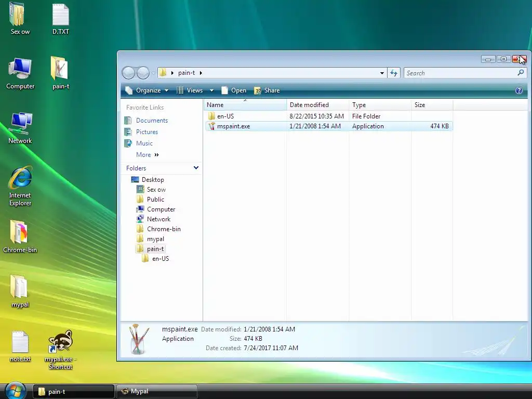Image resolution: width=532 pixels, height=399 pixels.
Task: Expand More favorite links
Action: (147, 155)
